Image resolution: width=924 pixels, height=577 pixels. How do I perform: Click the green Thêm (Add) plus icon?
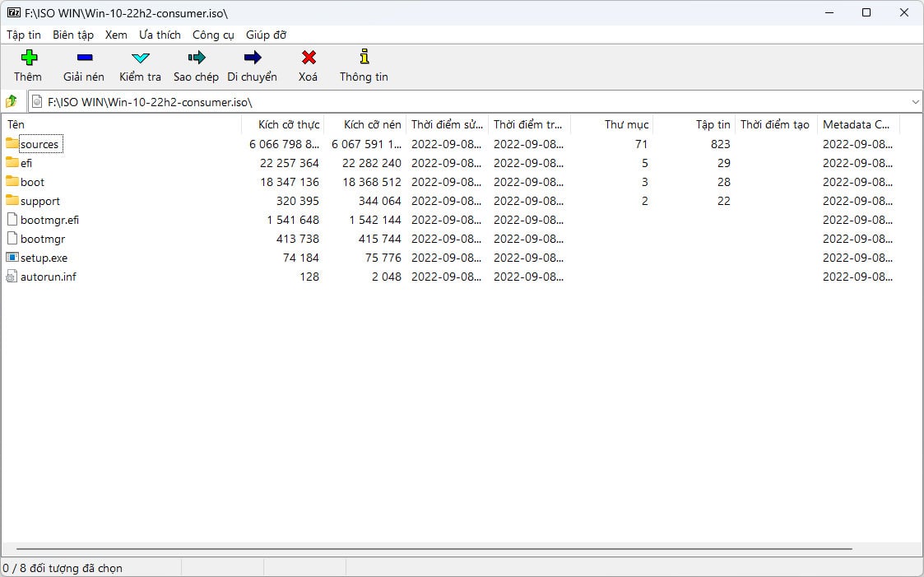pyautogui.click(x=29, y=57)
